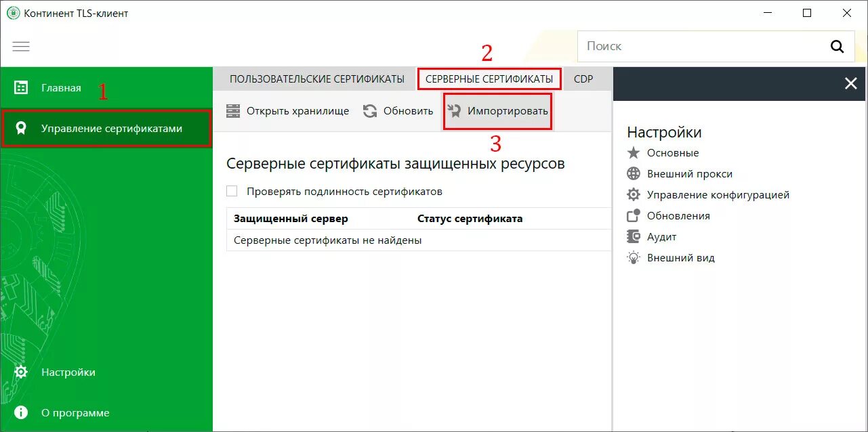Click the search magnifier icon
This screenshot has width=868, height=432.
pos(838,46)
